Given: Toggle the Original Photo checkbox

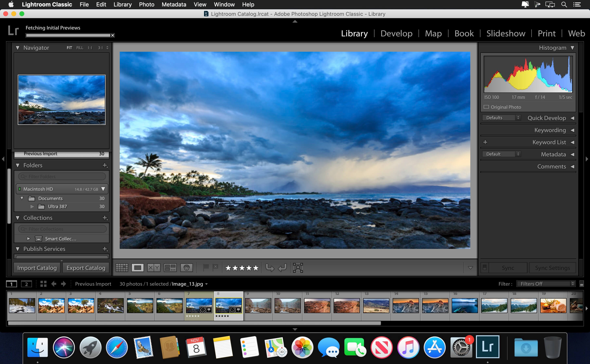Looking at the screenshot, I should 486,107.
